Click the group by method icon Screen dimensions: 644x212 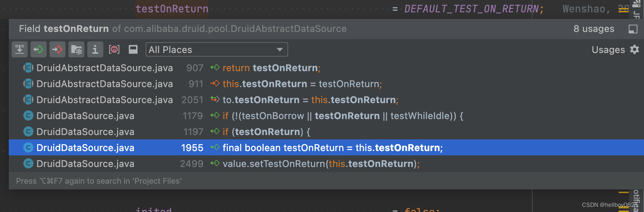pos(114,49)
